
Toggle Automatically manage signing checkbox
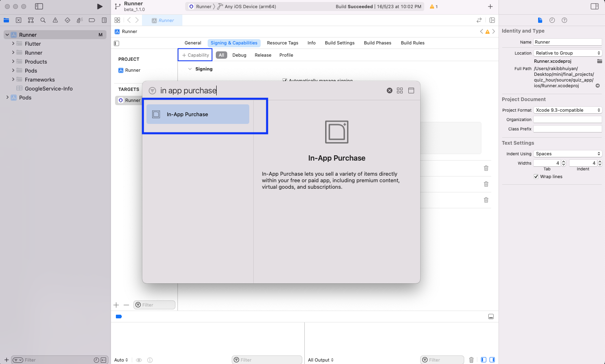tap(285, 80)
